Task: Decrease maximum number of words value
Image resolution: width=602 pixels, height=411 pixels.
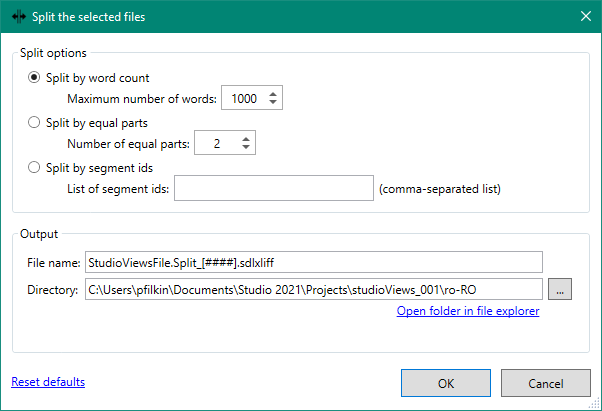Action: tap(273, 102)
